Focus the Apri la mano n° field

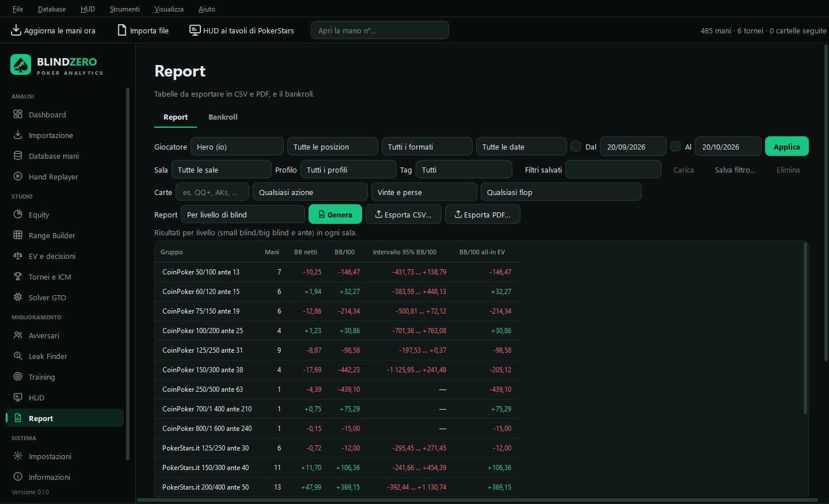[380, 30]
